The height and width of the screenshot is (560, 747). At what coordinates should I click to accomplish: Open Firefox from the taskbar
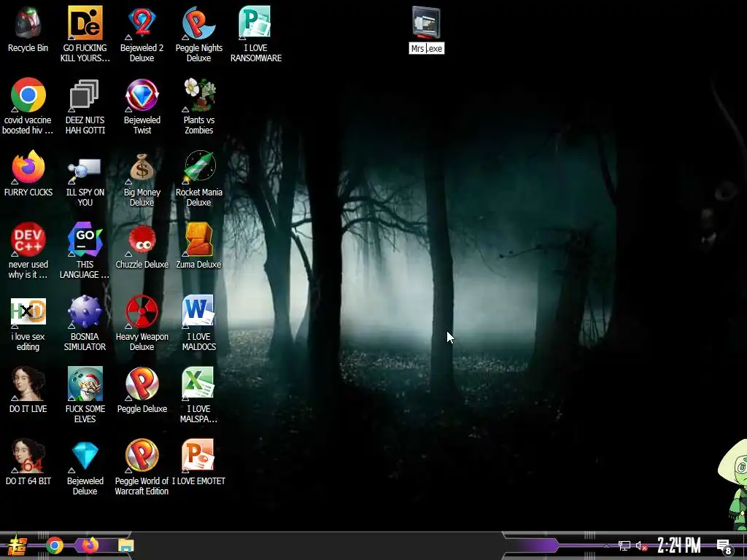pyautogui.click(x=90, y=545)
